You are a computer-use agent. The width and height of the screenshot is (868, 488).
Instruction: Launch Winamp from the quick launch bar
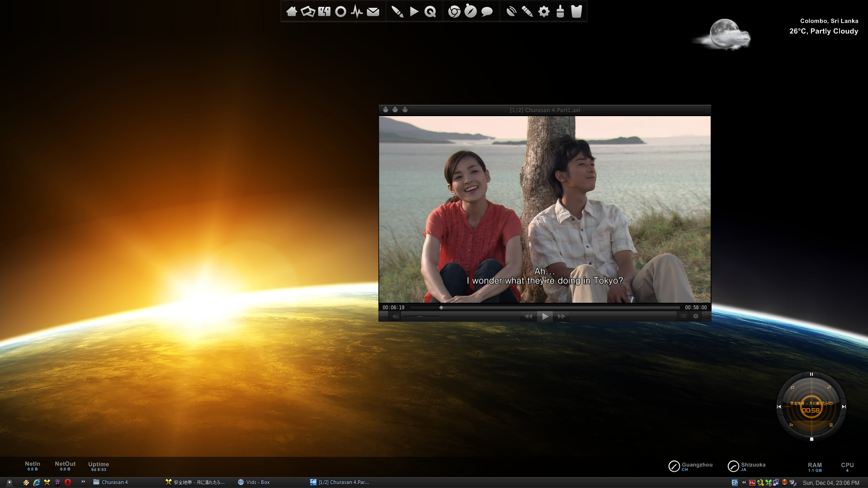click(x=26, y=482)
